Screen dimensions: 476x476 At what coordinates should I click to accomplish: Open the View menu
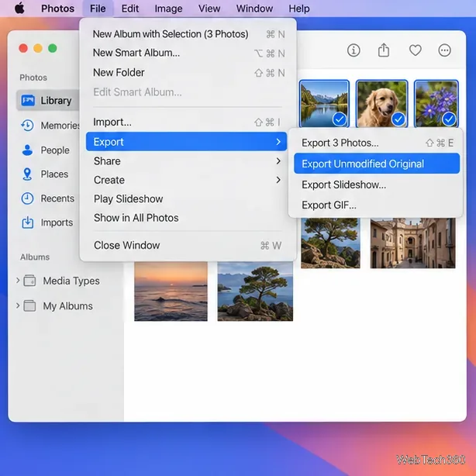[209, 9]
